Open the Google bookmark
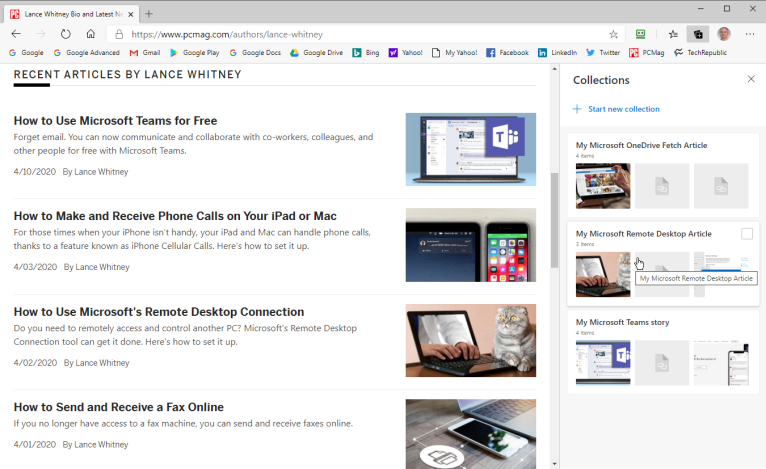This screenshot has height=469, width=766. coord(26,53)
